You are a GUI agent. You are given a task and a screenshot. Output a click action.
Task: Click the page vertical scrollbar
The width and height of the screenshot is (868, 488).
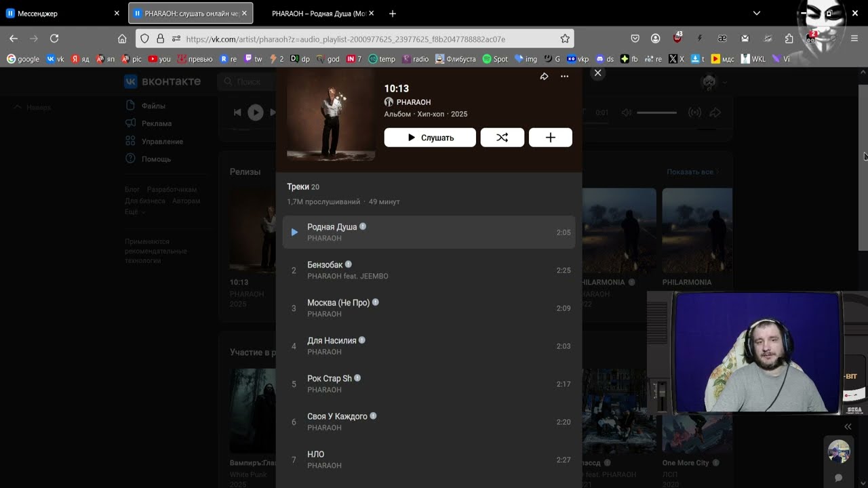[863, 168]
